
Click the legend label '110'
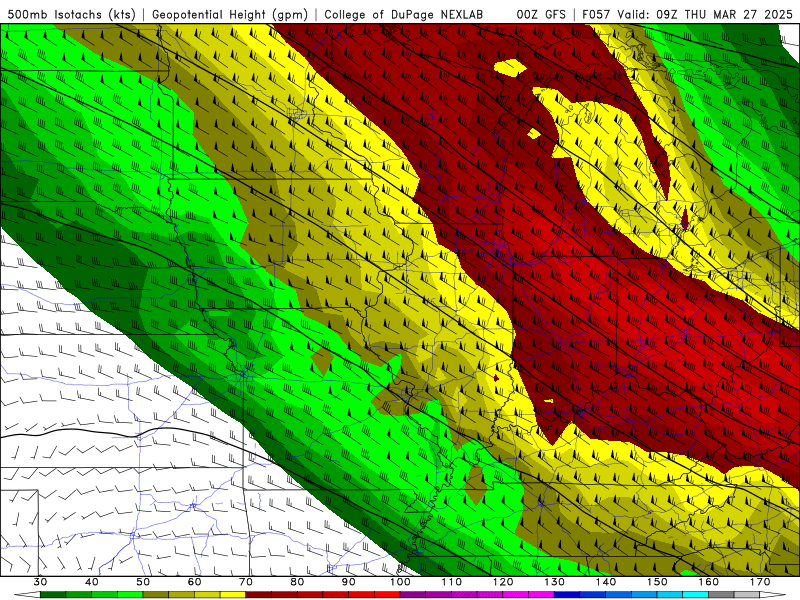coord(452,582)
